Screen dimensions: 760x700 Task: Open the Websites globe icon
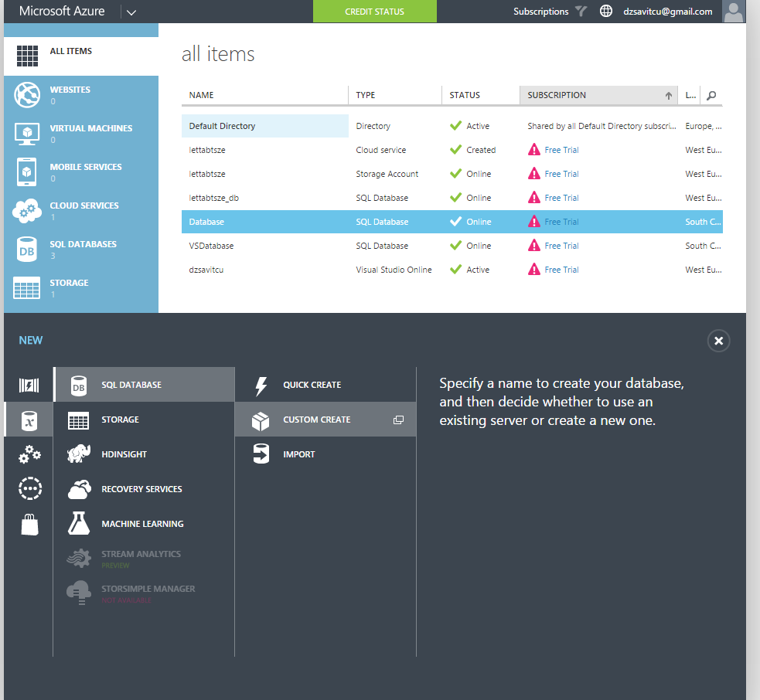[x=27, y=95]
